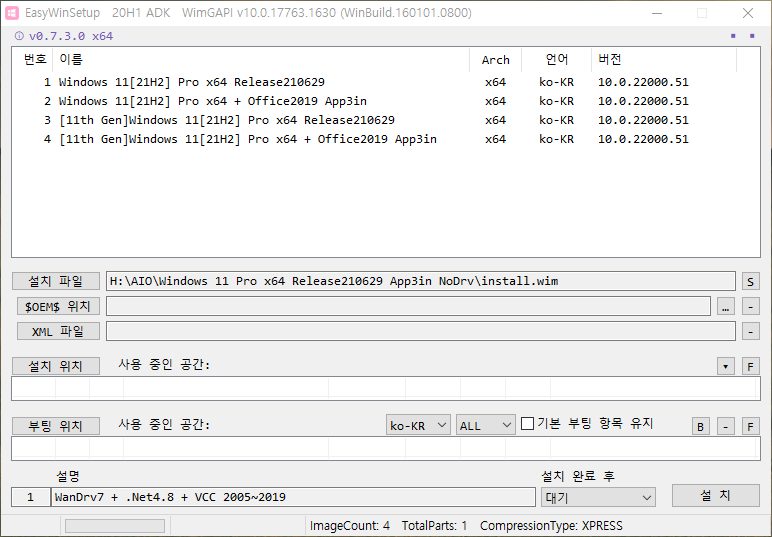Open the 설치 완료 후 대기 dropdown
The width and height of the screenshot is (772, 537).
598,497
